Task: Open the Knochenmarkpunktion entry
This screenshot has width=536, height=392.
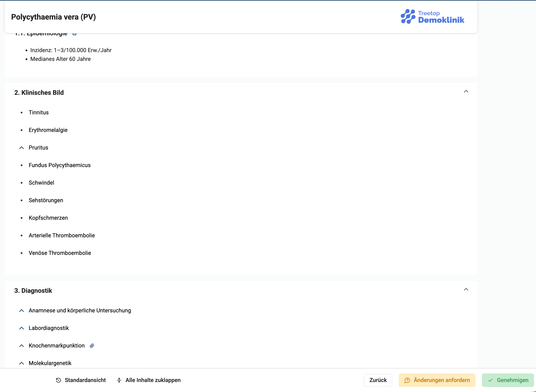Action: pyautogui.click(x=57, y=346)
